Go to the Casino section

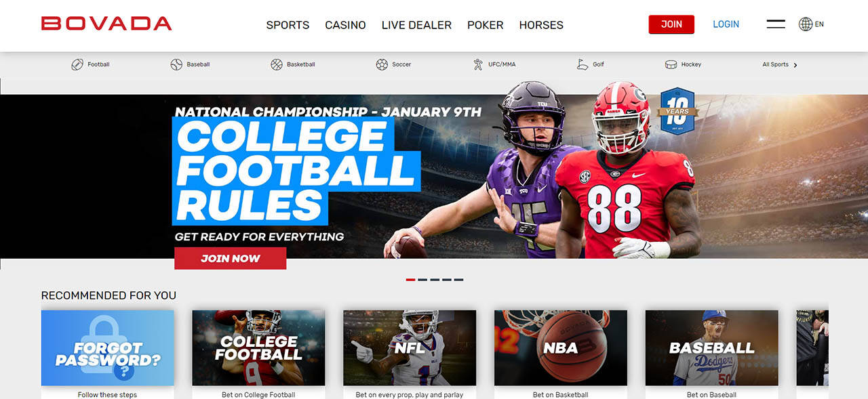coord(345,25)
